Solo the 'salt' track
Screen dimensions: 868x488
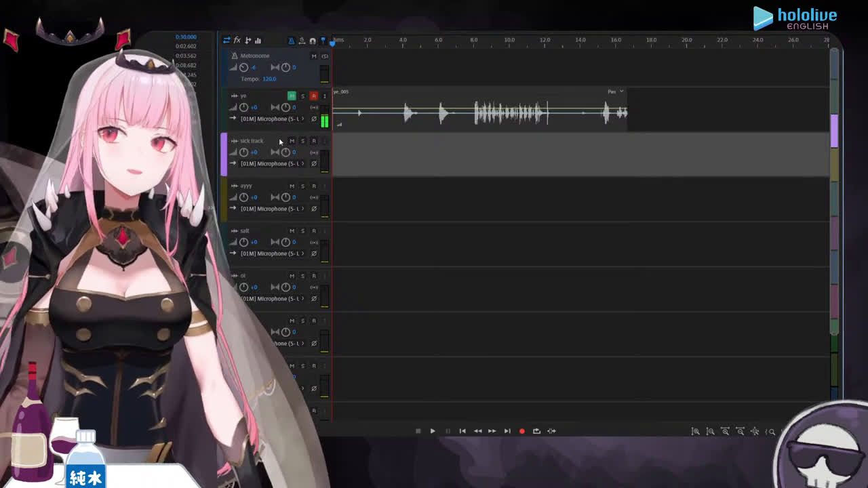pos(302,231)
